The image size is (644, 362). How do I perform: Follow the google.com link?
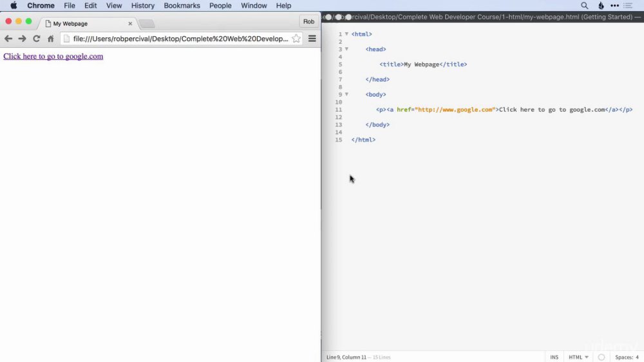point(53,56)
